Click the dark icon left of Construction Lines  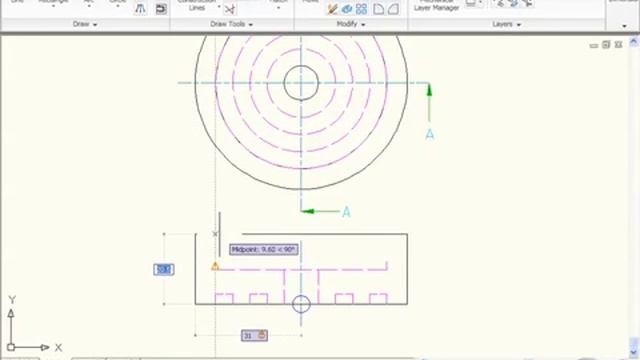pos(161,9)
